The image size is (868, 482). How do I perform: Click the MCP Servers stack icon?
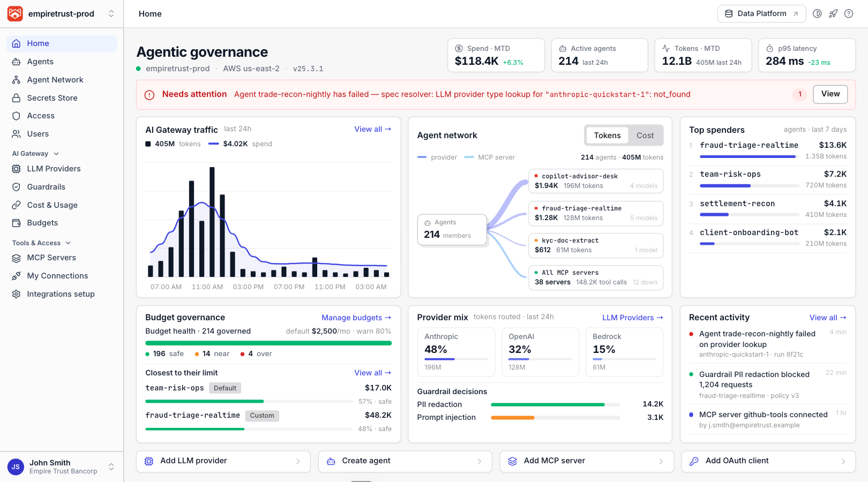click(x=16, y=258)
